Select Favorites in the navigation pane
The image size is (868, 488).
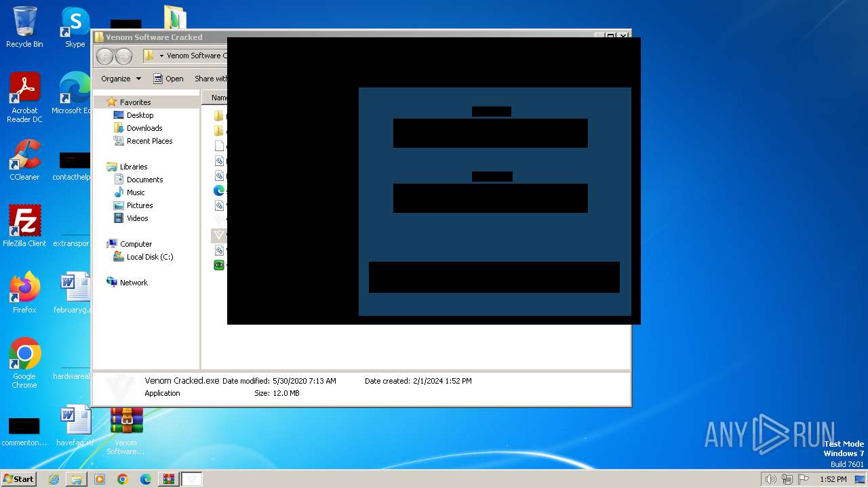(x=135, y=102)
